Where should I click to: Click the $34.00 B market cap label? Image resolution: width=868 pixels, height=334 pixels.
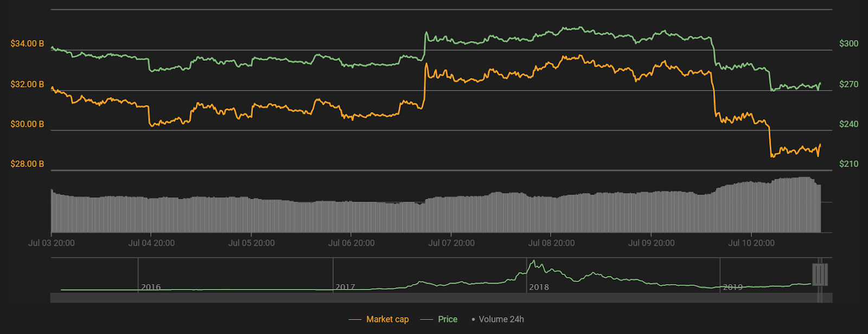pos(27,43)
